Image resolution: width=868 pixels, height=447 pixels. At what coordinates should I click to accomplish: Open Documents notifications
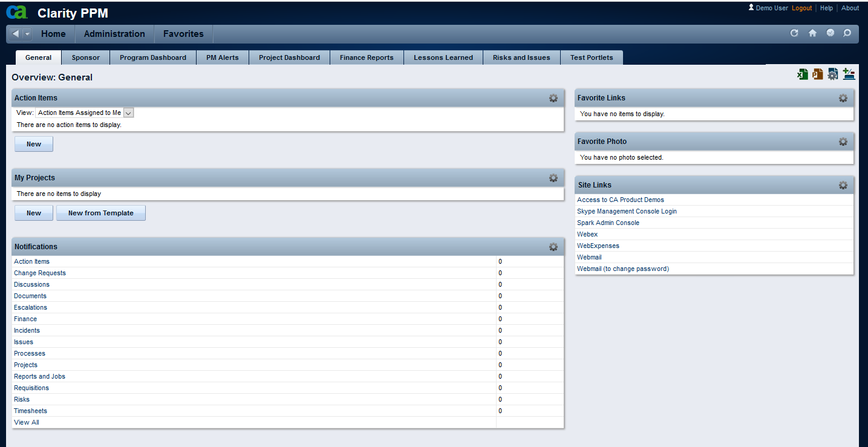click(30, 296)
